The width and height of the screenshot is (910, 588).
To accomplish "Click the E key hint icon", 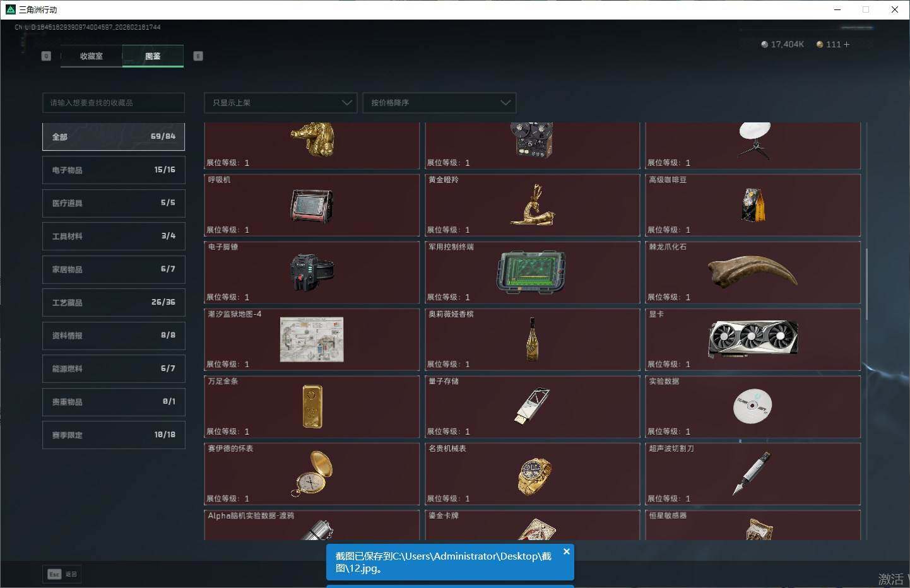I will 198,56.
